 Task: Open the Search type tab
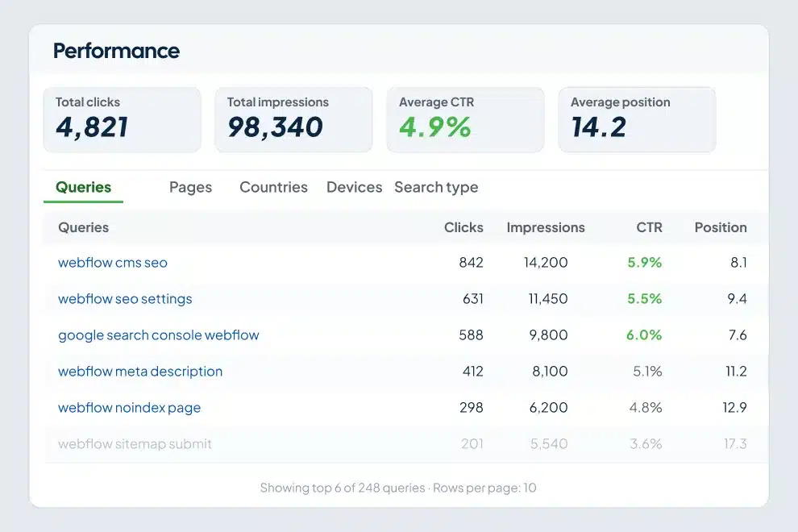click(x=436, y=187)
